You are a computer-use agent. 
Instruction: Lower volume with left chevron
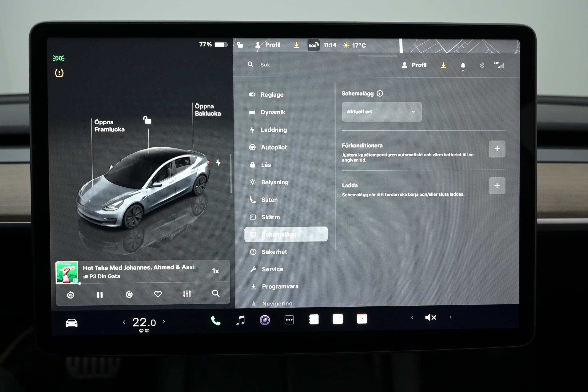point(412,318)
